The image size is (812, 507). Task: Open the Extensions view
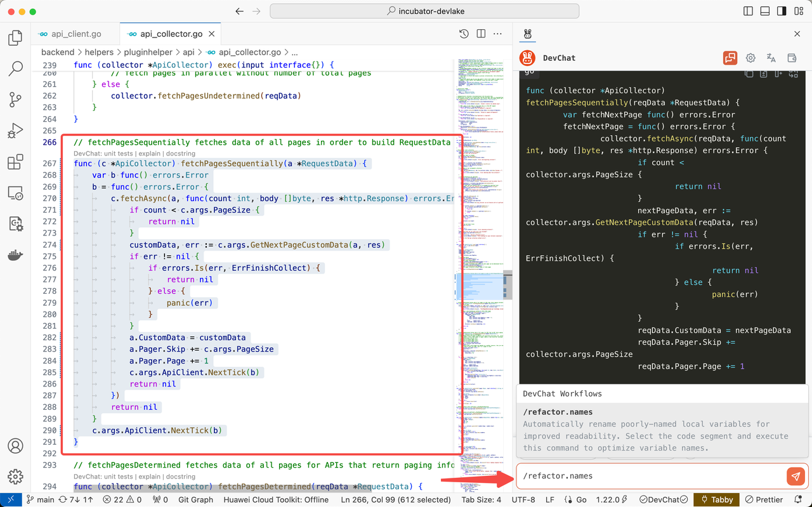[15, 162]
